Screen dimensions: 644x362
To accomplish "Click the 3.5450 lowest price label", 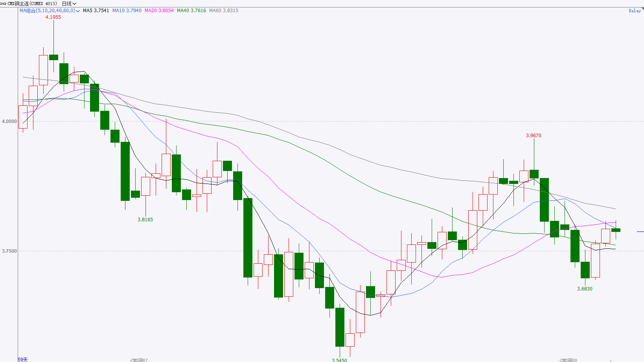I will tap(339, 360).
